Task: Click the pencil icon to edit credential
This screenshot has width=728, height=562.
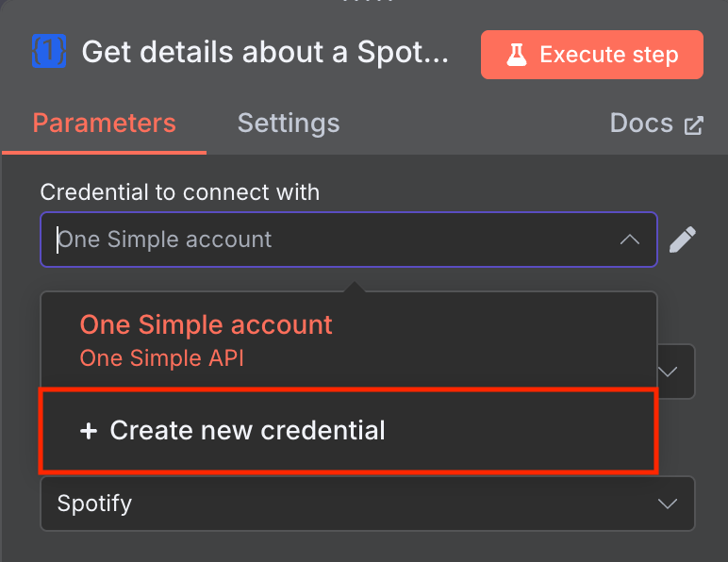Action: click(683, 240)
